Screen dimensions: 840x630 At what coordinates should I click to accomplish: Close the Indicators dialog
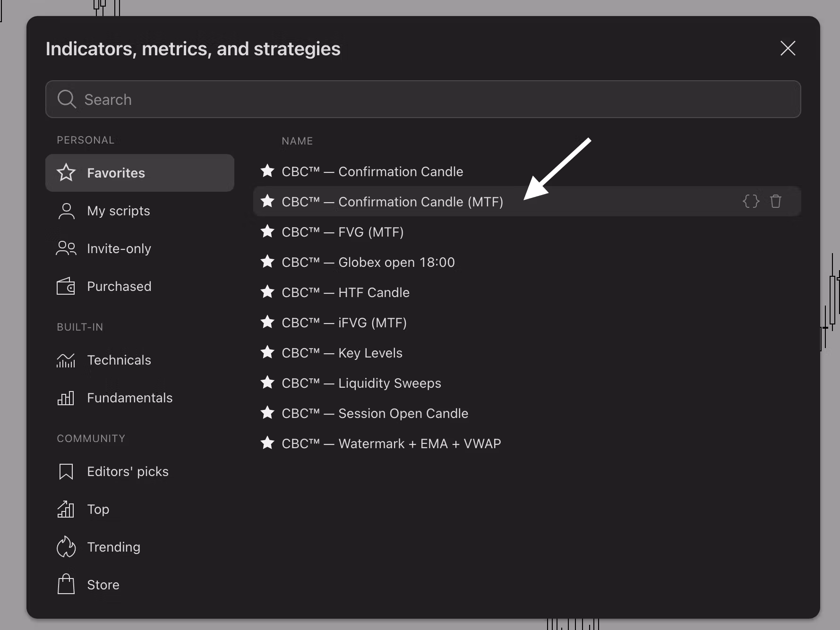pos(788,48)
